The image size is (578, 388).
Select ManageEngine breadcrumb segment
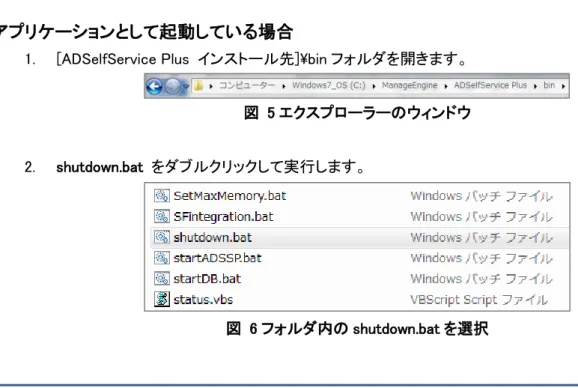[x=410, y=85]
